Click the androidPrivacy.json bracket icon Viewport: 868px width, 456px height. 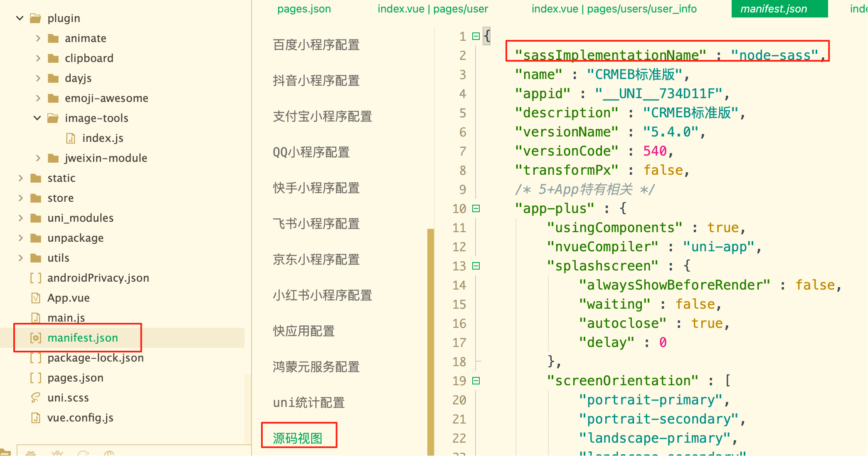click(x=36, y=278)
